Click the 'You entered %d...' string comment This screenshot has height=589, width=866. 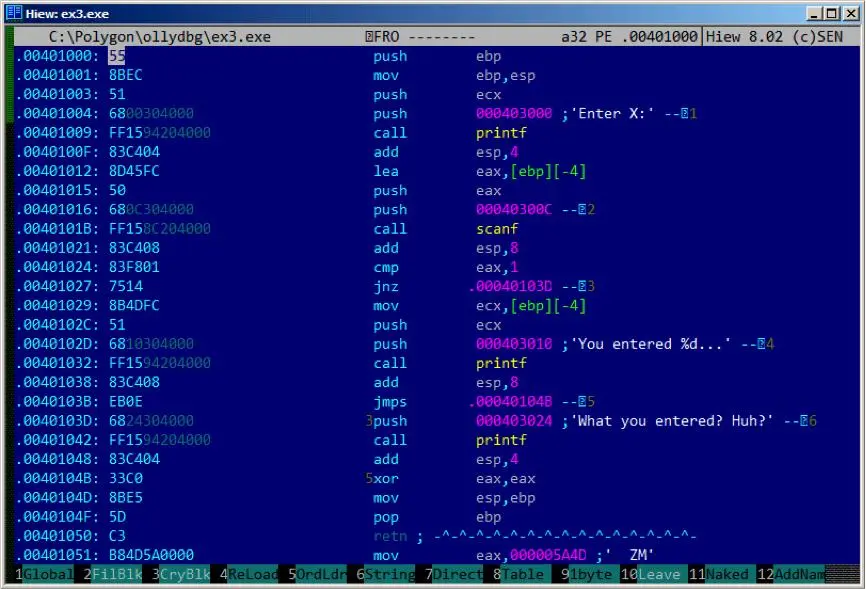[x=651, y=344]
